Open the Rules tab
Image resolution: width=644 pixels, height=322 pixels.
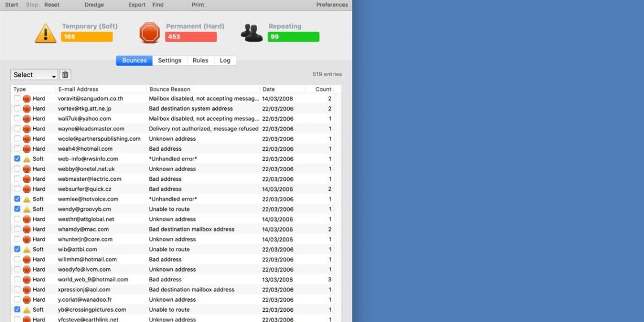201,60
